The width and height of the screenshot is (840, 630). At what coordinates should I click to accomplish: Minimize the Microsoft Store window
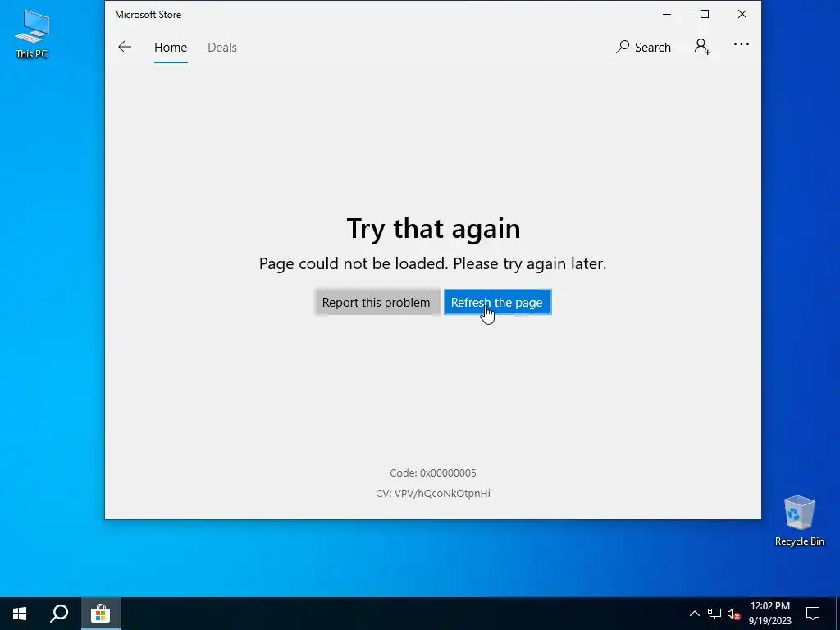point(667,15)
